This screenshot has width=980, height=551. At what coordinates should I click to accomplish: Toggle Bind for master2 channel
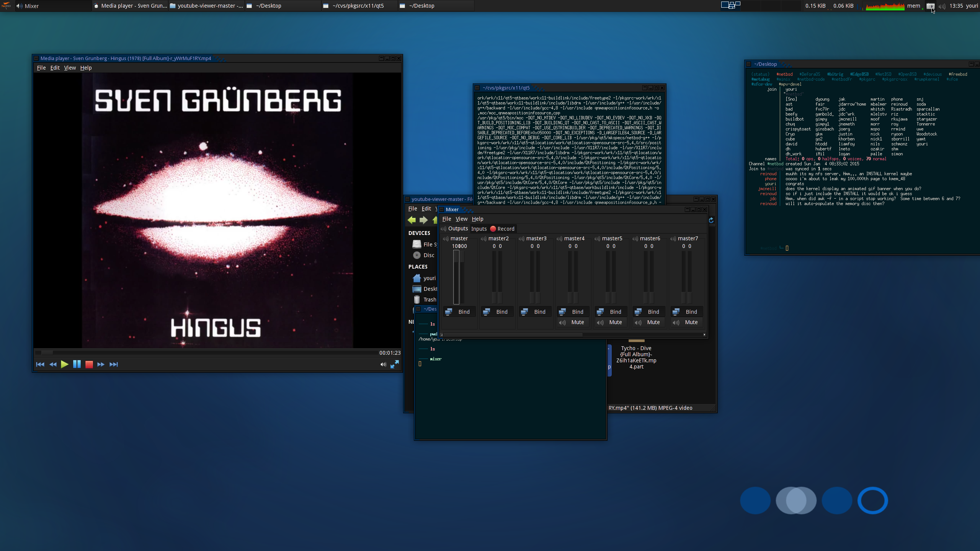point(498,312)
